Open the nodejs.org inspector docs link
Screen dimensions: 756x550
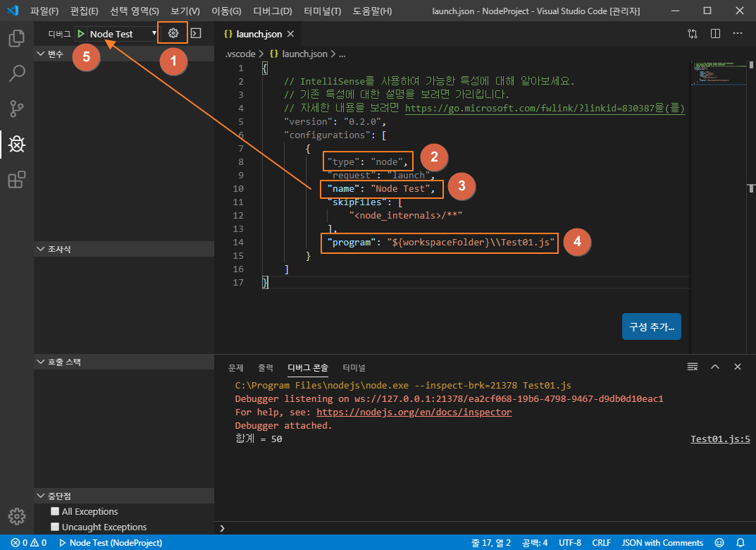414,412
